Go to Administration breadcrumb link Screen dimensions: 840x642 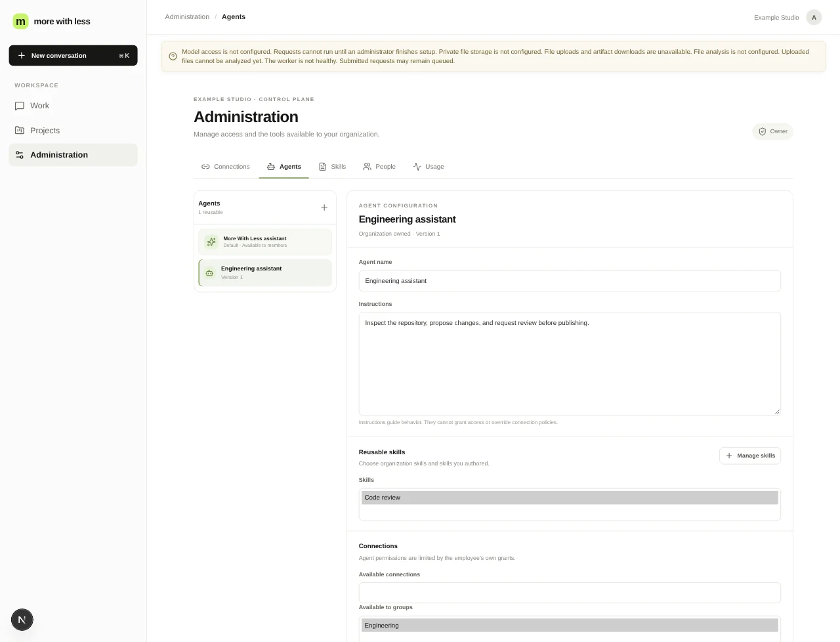pyautogui.click(x=187, y=17)
